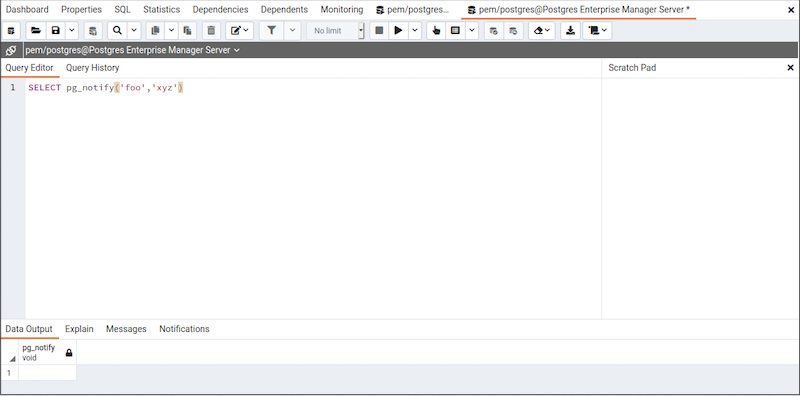800x396 pixels.
Task: Expand the filter options dropdown
Action: pyautogui.click(x=292, y=31)
